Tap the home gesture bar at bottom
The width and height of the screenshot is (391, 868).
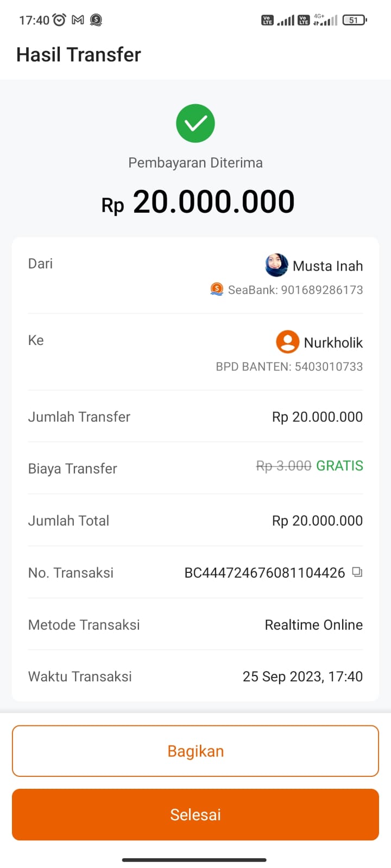(x=194, y=860)
